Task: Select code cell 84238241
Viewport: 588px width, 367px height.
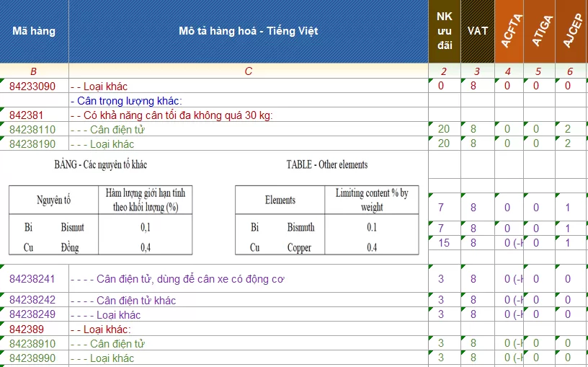Action: (34, 278)
